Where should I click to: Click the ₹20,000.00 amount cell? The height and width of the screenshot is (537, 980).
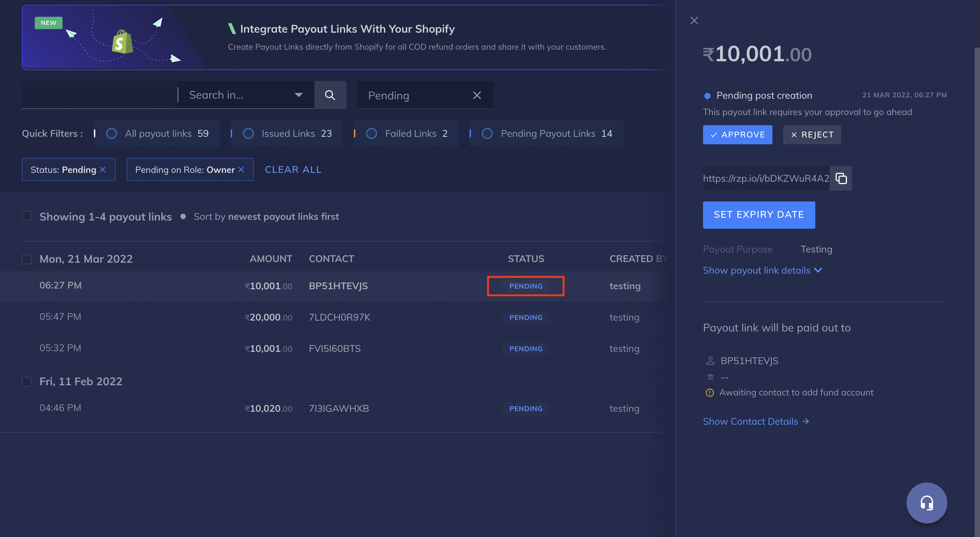268,318
